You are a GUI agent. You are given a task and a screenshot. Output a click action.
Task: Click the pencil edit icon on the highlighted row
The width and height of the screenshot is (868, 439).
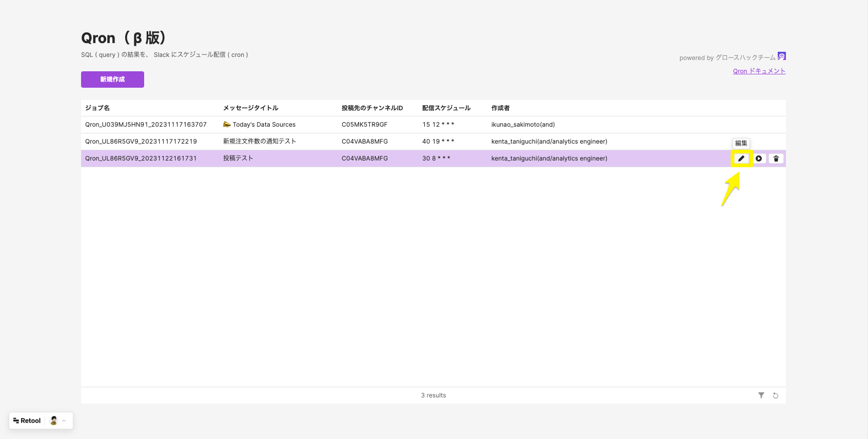[x=741, y=158]
